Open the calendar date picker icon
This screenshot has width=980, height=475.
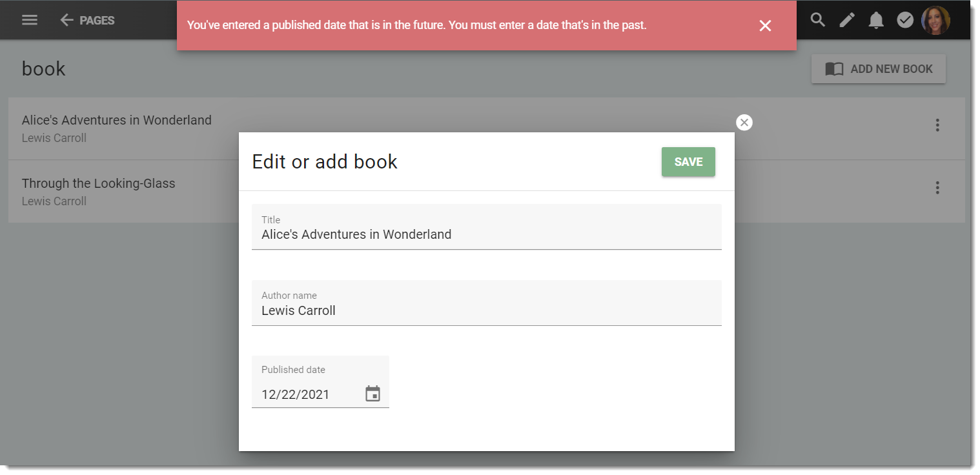[373, 394]
